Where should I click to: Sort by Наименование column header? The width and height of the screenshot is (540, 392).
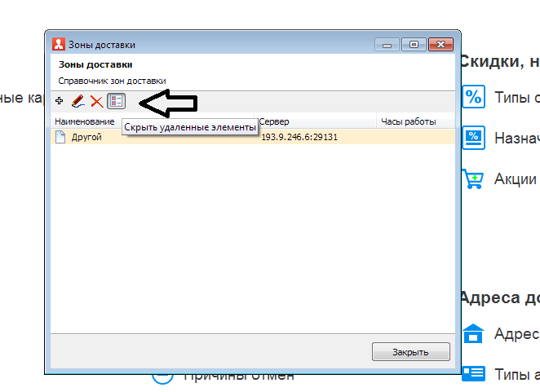coord(85,121)
